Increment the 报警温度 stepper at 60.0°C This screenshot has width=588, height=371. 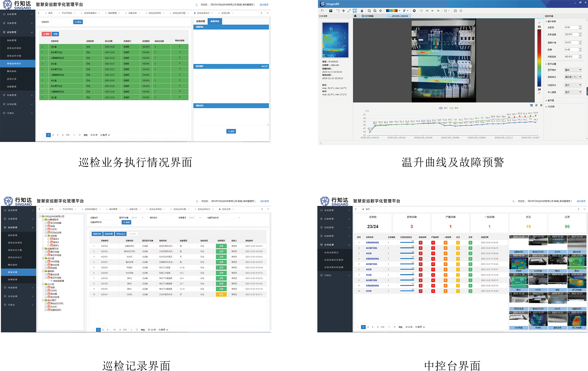(580, 56)
